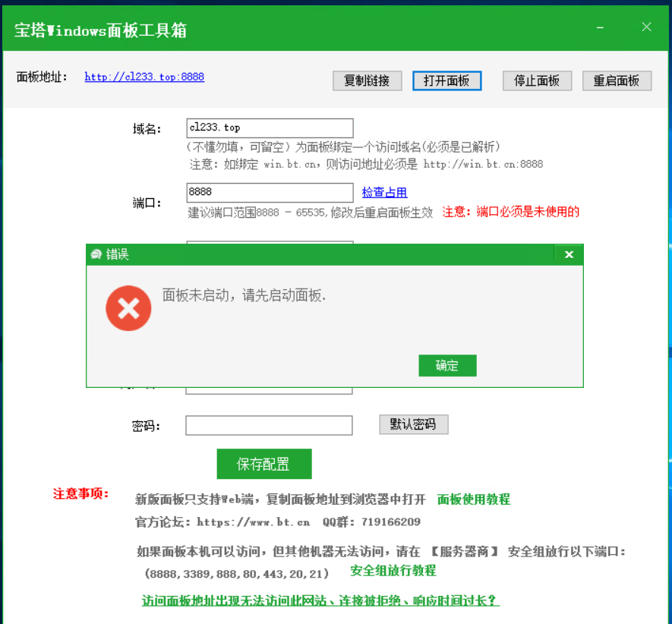672x624 pixels.
Task: Focus the 密码 input field
Action: [x=269, y=425]
